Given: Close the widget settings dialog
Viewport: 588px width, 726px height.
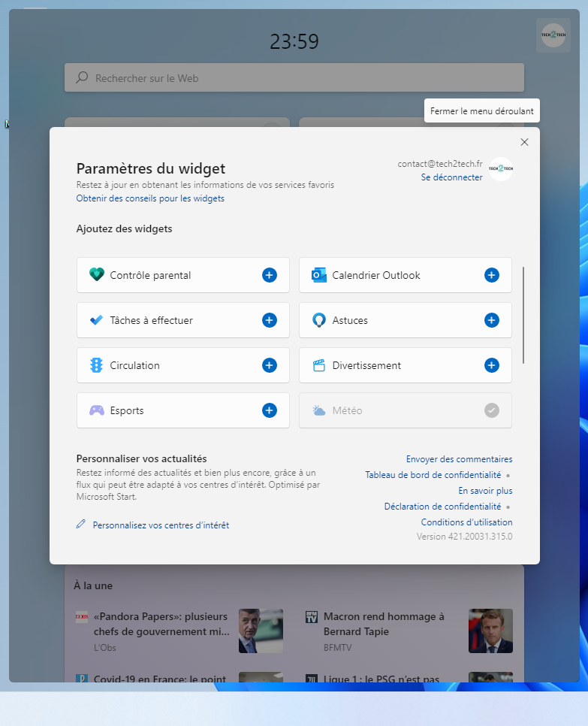Looking at the screenshot, I should click(524, 142).
